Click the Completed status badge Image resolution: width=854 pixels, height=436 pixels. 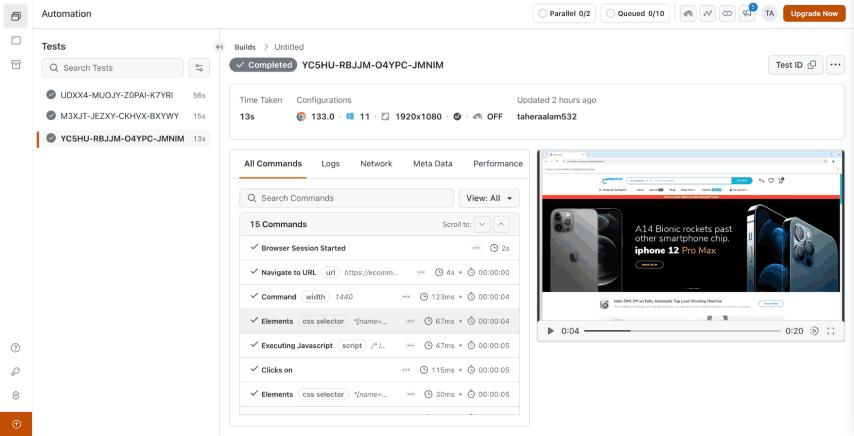[x=263, y=65]
